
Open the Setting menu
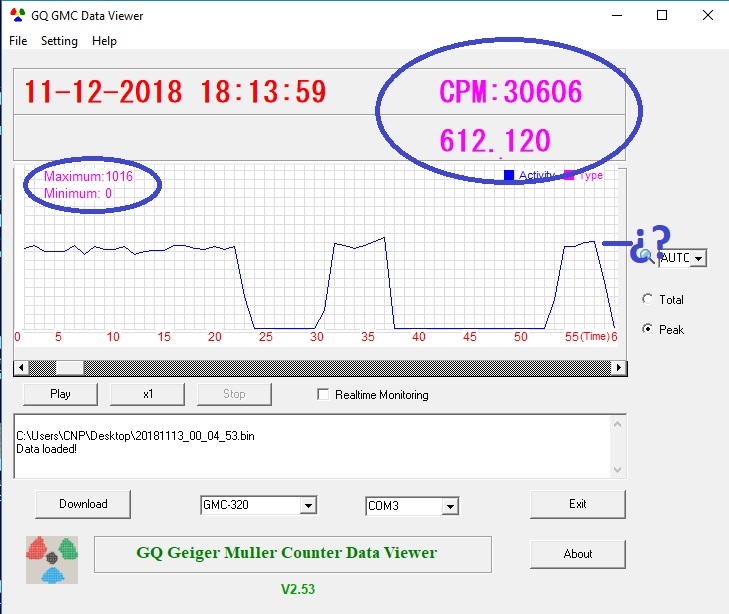coord(59,41)
